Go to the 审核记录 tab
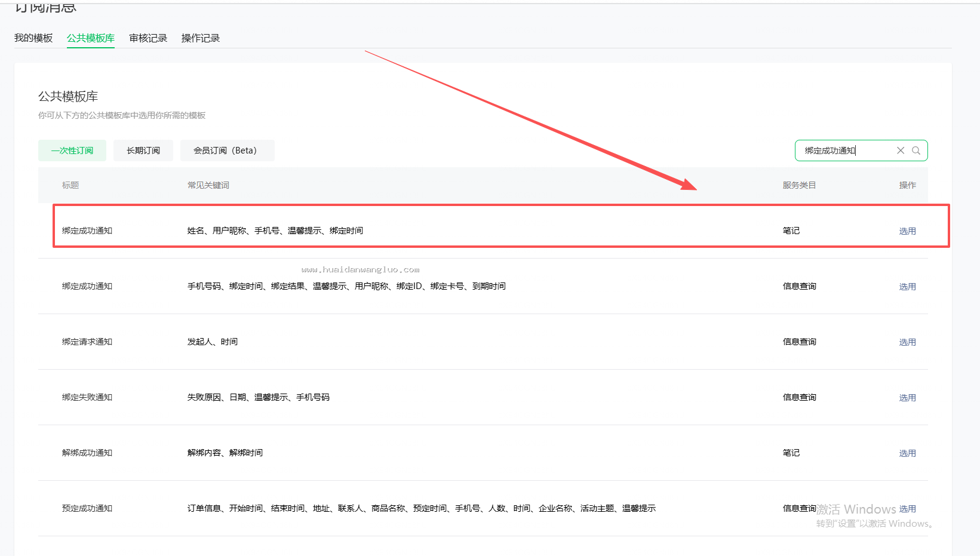Screen dimensions: 980x556 148,38
